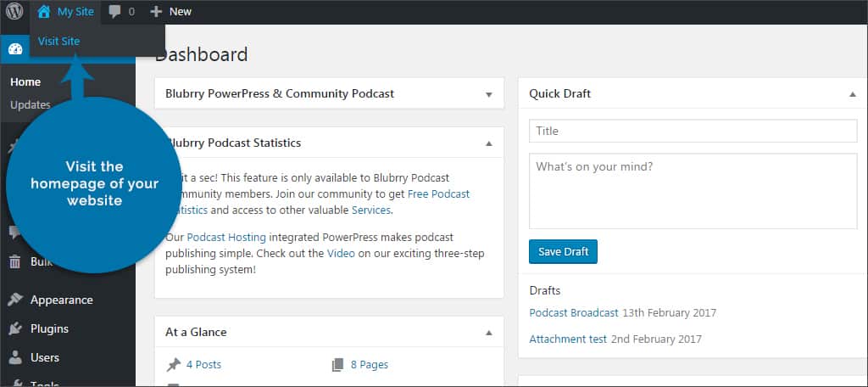Focus the What's on your mind text area

pyautogui.click(x=693, y=191)
